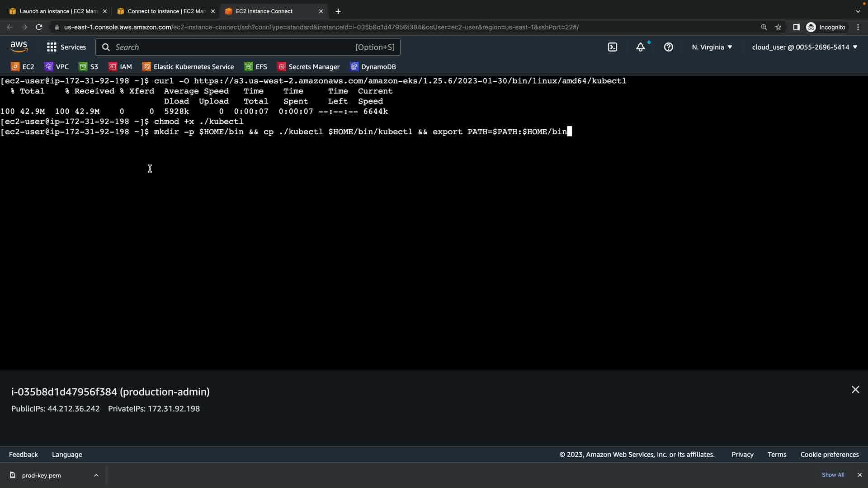Click the AWS logo home icon
The height and width of the screenshot is (488, 868).
point(19,47)
